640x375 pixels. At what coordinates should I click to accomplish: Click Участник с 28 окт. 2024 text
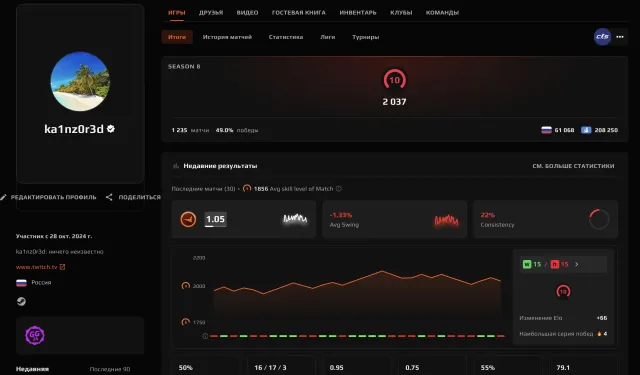(x=54, y=236)
